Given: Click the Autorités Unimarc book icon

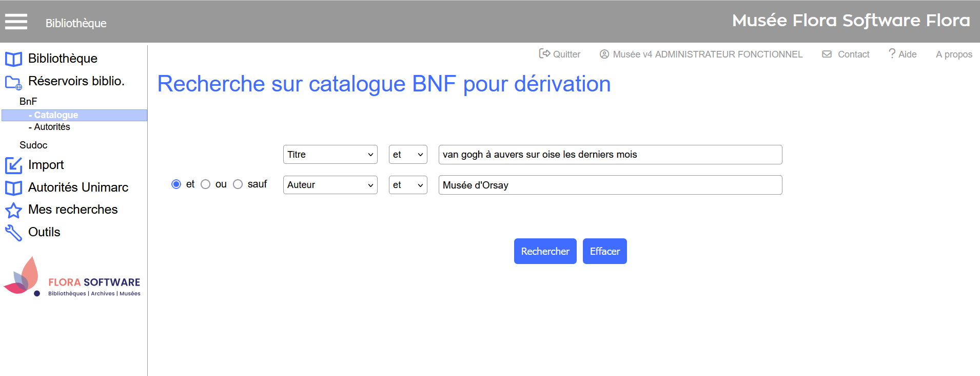Looking at the screenshot, I should (x=13, y=188).
